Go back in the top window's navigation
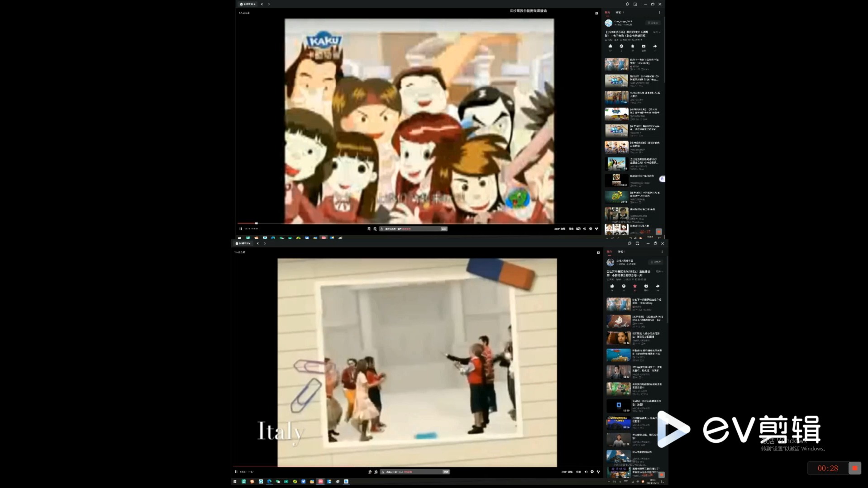 262,4
